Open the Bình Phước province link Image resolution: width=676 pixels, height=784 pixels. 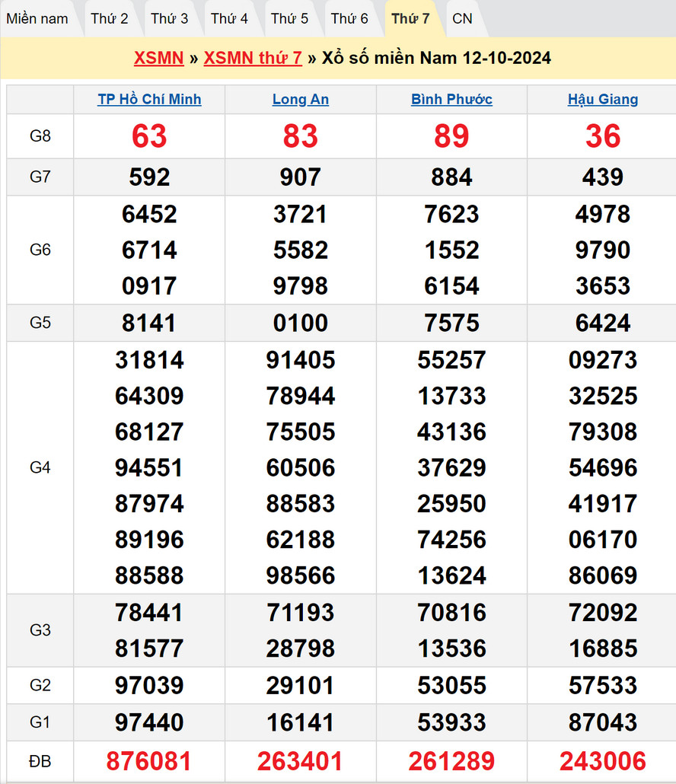click(451, 99)
